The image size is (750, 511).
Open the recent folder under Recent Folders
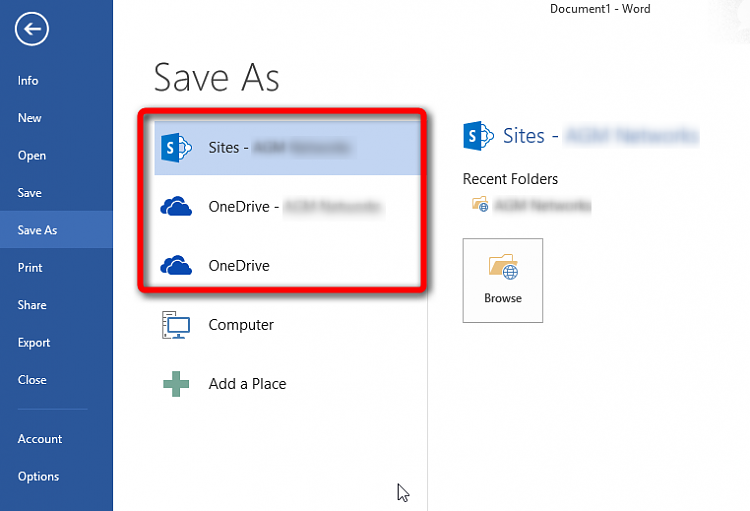531,205
